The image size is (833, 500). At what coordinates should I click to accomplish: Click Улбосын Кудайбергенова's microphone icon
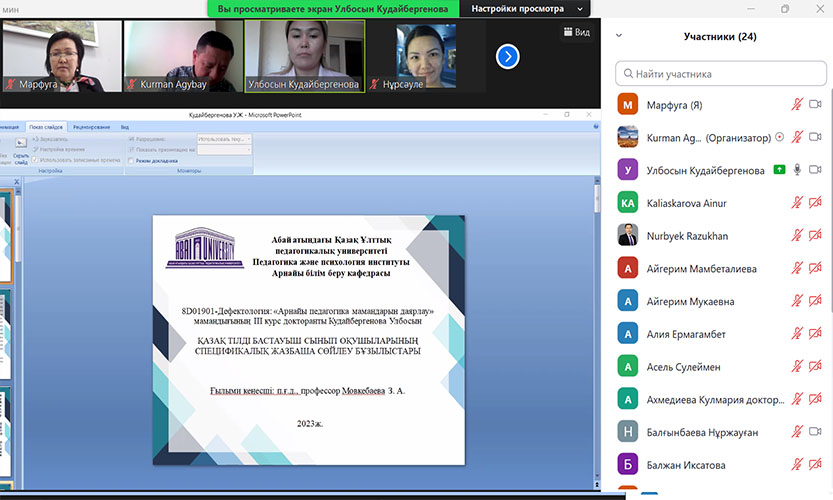pos(797,170)
